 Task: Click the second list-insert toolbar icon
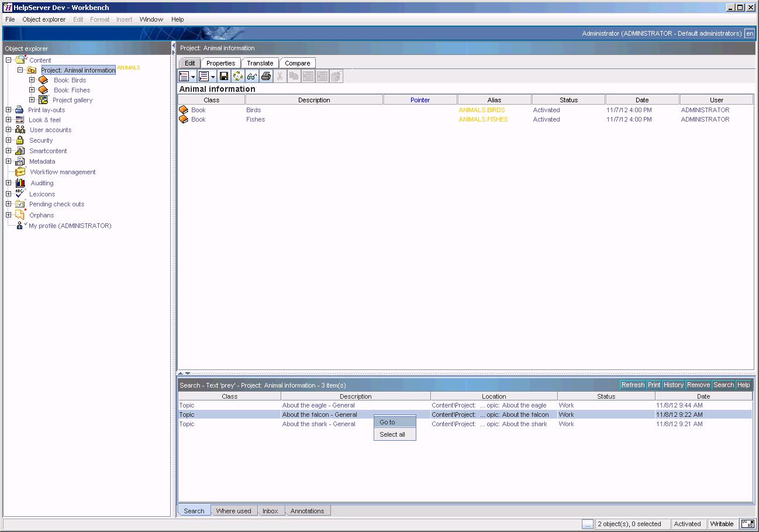(203, 76)
